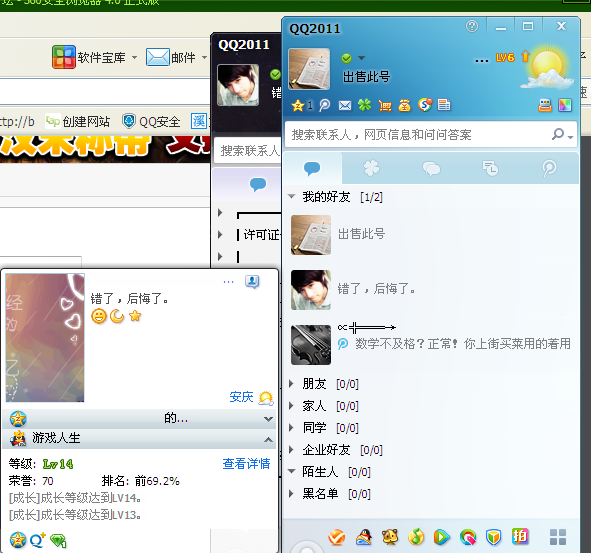Open QZone star icon in QQ toolbar
The height and width of the screenshot is (553, 591).
[x=298, y=105]
